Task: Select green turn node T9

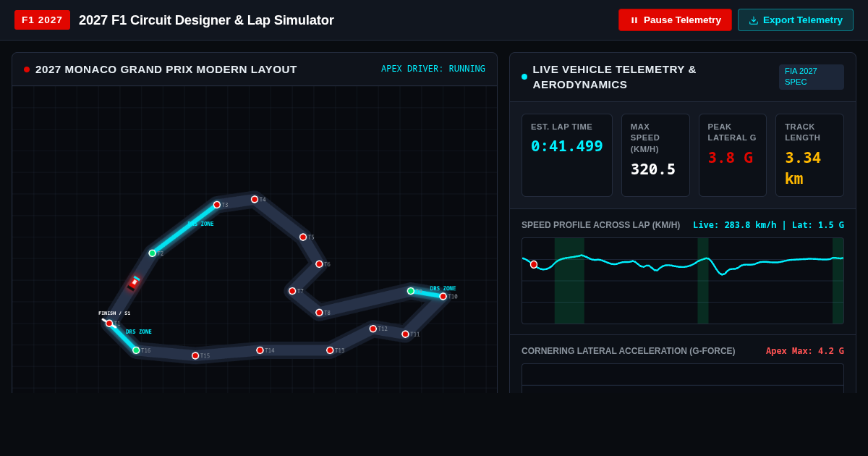Action: tap(411, 291)
